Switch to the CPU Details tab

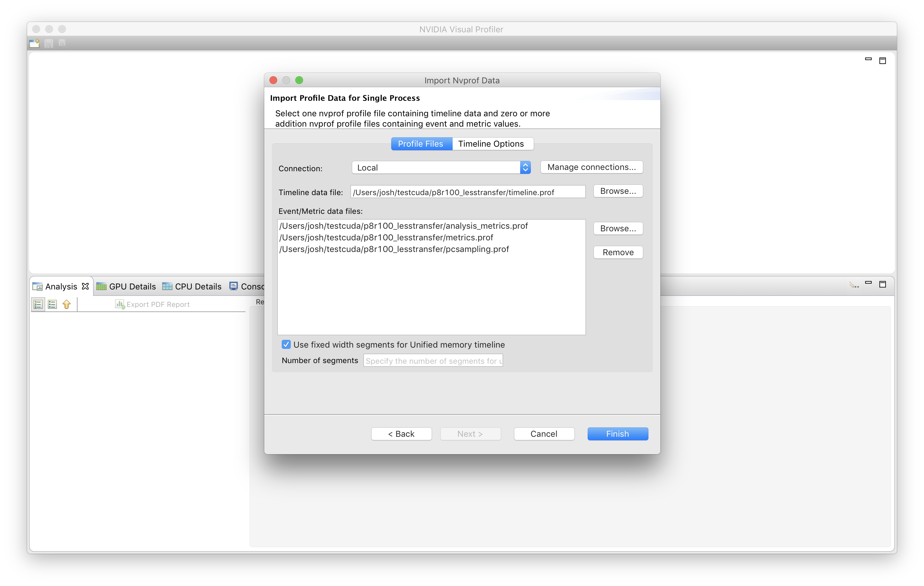coord(192,287)
